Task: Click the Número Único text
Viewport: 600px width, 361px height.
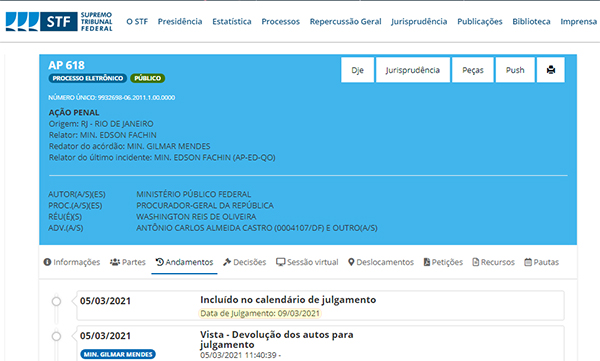Action: (112, 98)
